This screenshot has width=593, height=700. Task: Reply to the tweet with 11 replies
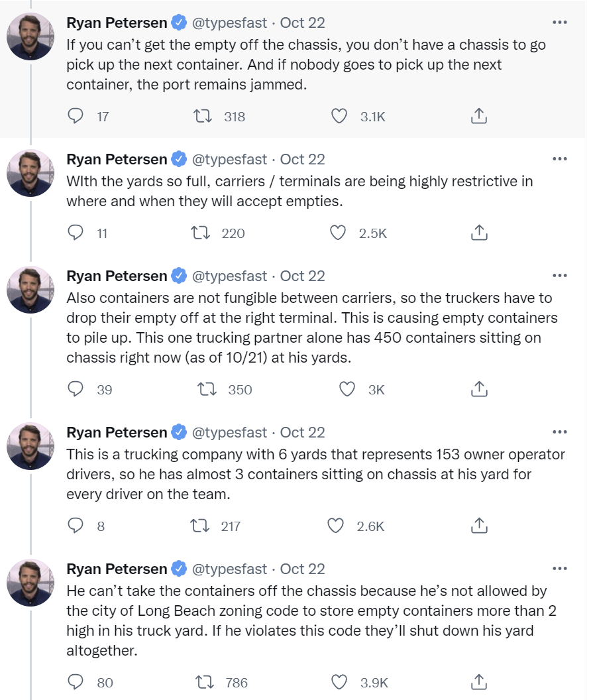(76, 233)
